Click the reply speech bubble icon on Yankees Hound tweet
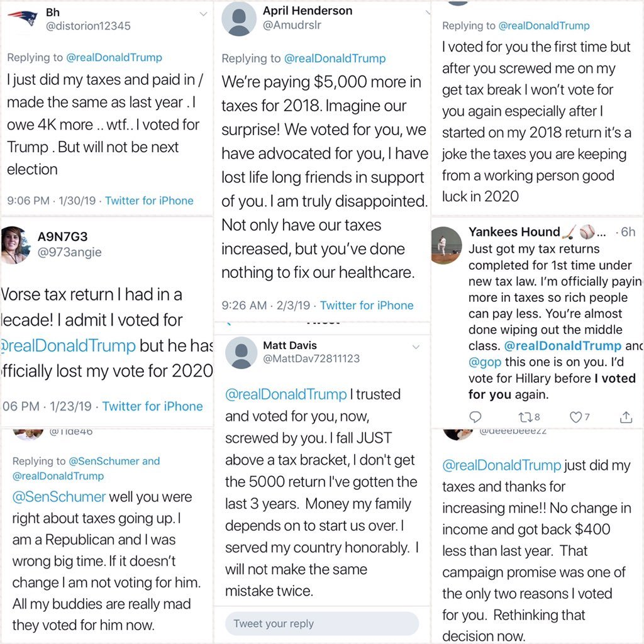The image size is (644, 644). pos(475,417)
